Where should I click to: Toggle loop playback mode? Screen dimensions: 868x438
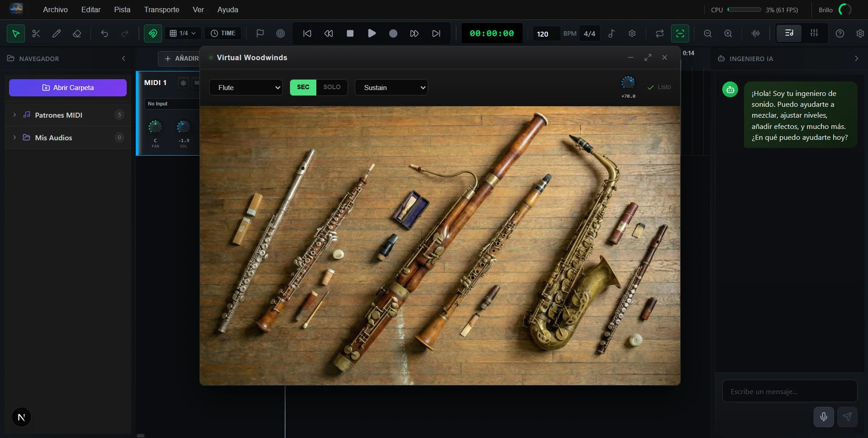pyautogui.click(x=659, y=33)
